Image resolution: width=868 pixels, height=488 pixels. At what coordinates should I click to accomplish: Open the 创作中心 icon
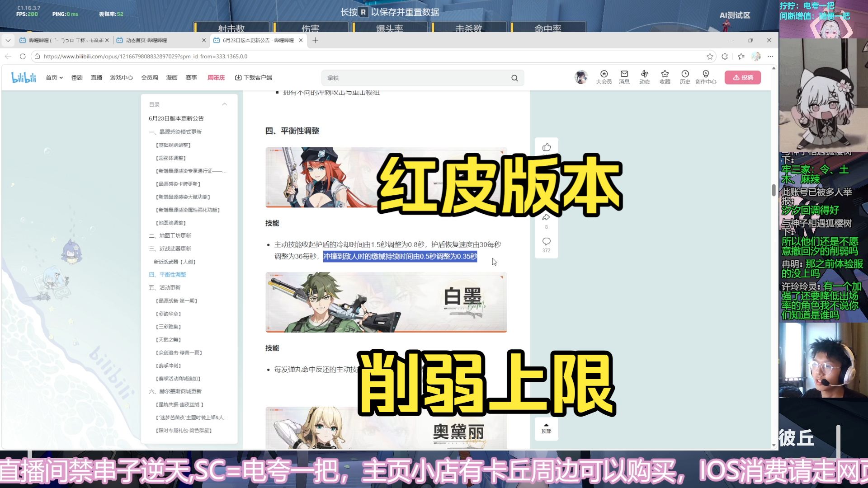point(706,77)
